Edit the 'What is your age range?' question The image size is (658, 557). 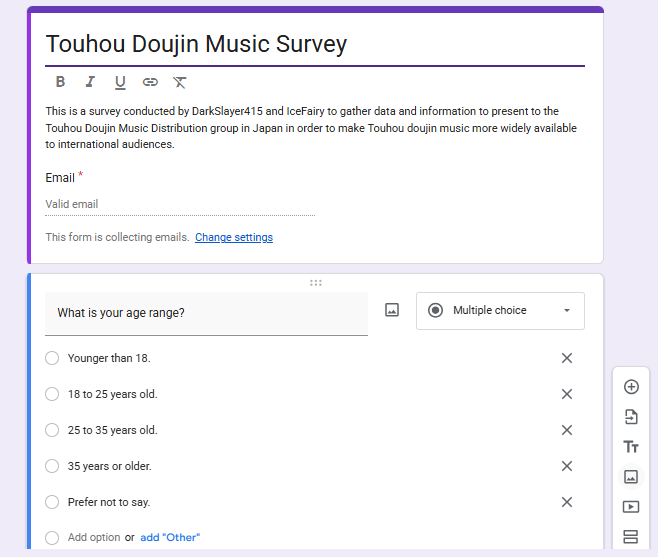click(206, 313)
